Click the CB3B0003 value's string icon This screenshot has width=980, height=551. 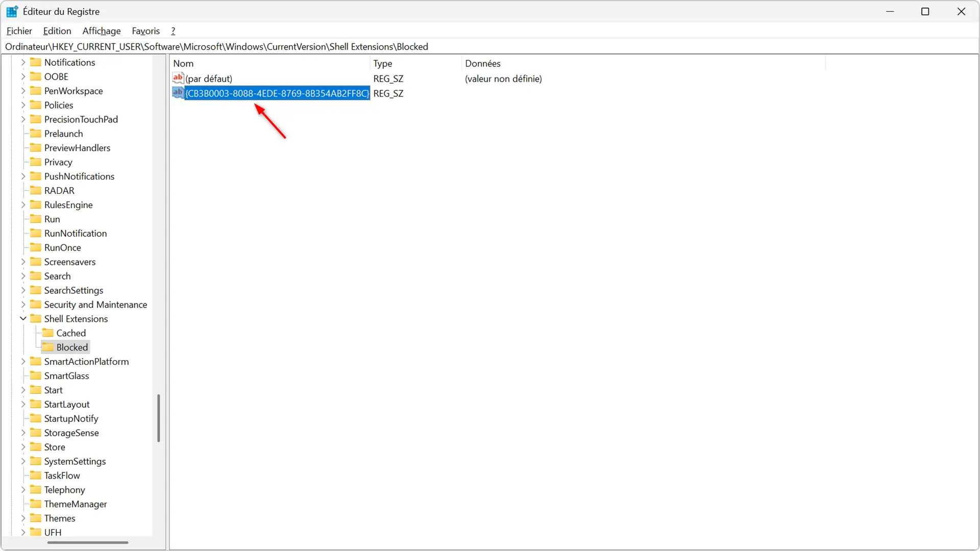(178, 93)
